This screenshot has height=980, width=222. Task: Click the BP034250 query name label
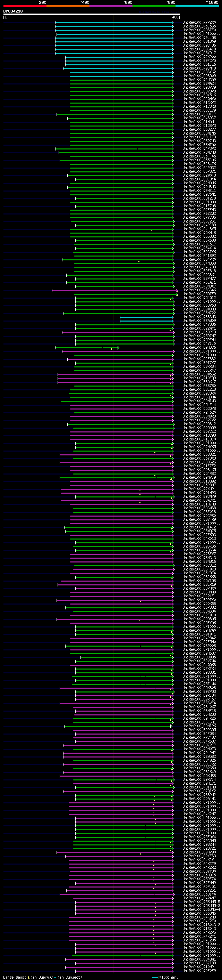click(13, 11)
